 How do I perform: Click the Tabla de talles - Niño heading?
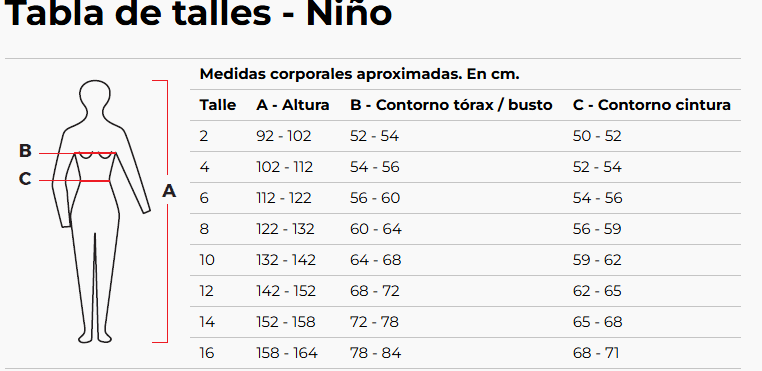(x=198, y=14)
